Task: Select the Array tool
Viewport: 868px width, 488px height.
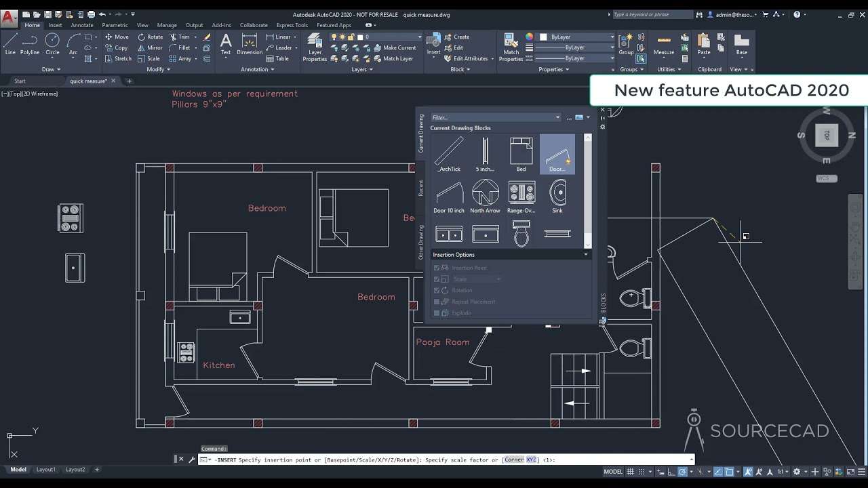Action: [x=180, y=59]
